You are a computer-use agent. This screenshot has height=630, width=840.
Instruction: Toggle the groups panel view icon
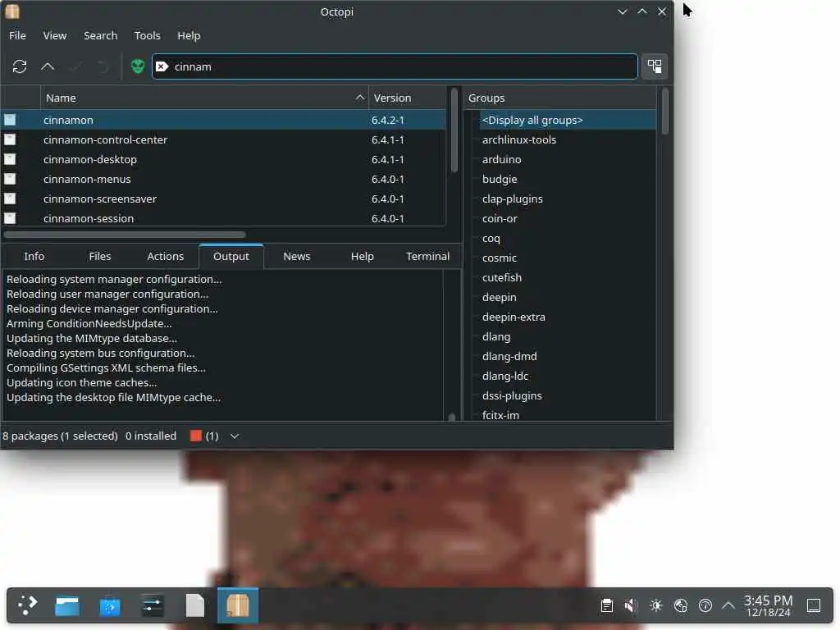[655, 66]
